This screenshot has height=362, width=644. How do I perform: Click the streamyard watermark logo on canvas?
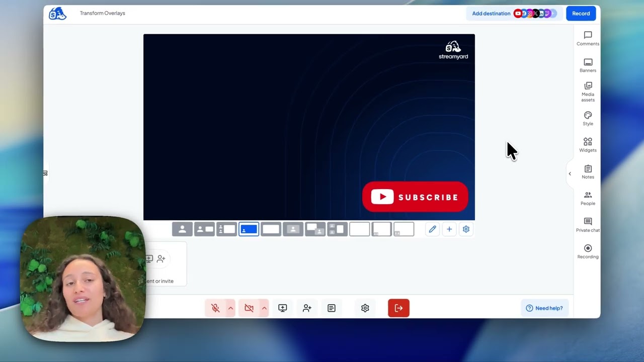point(453,50)
